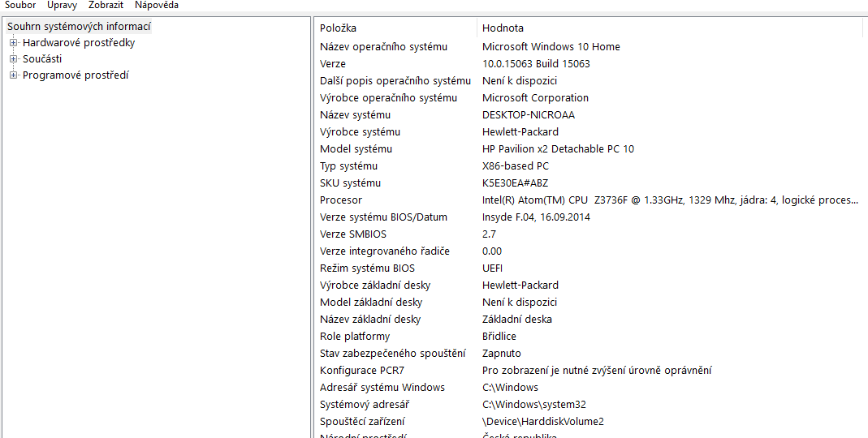868x438 pixels.
Task: Select the Název operačního systému row
Action: tap(383, 47)
